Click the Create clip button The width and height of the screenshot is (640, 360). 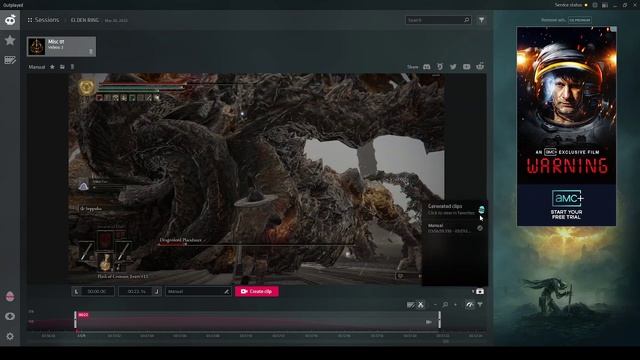click(257, 291)
